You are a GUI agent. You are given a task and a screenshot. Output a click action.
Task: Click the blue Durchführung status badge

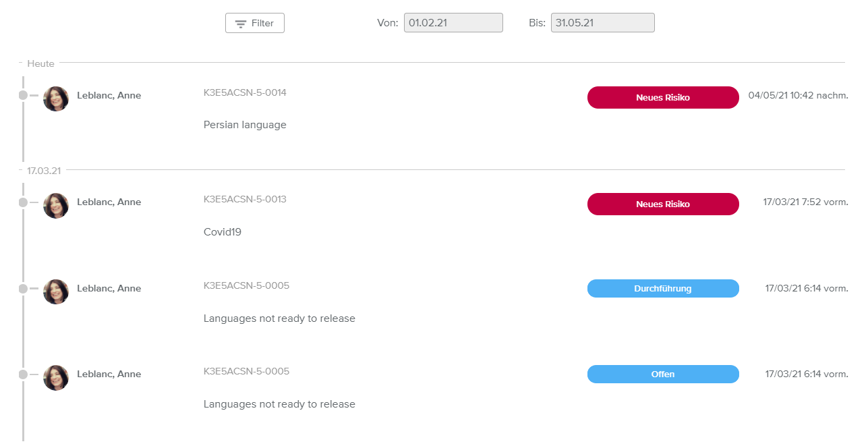(663, 289)
